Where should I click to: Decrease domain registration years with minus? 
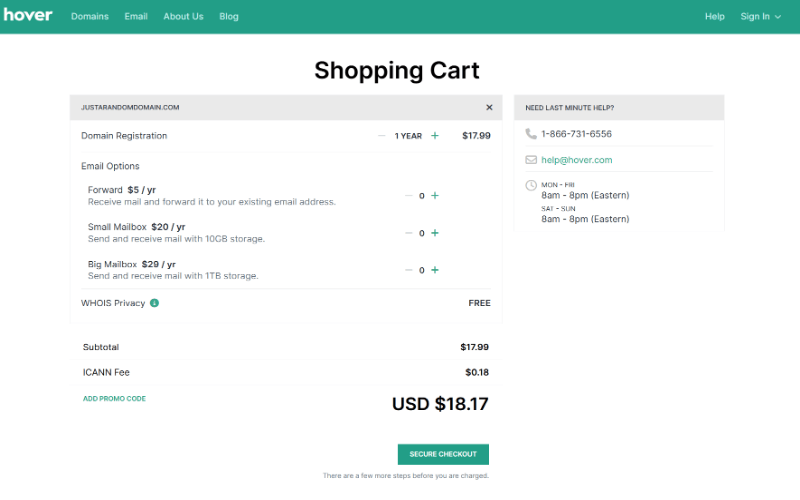(382, 136)
